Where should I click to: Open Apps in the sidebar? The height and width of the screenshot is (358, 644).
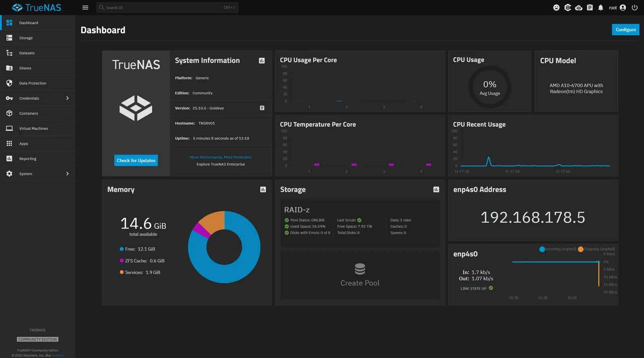[37, 144]
